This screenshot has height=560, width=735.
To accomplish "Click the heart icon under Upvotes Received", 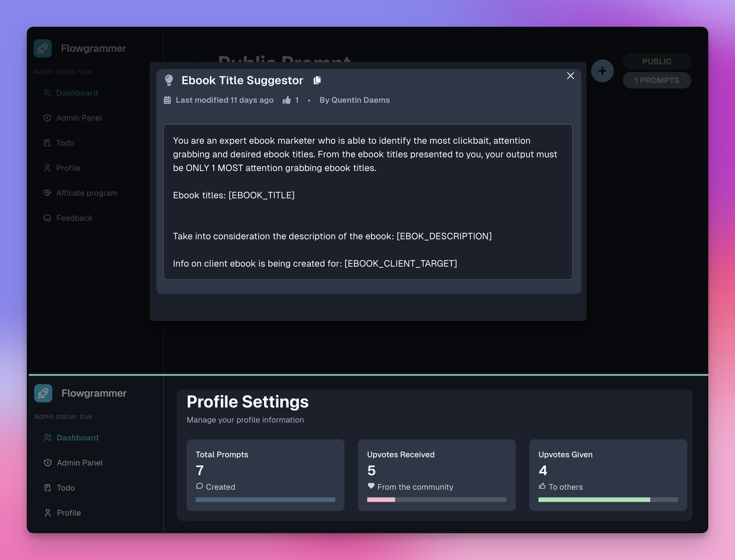I will click(371, 487).
